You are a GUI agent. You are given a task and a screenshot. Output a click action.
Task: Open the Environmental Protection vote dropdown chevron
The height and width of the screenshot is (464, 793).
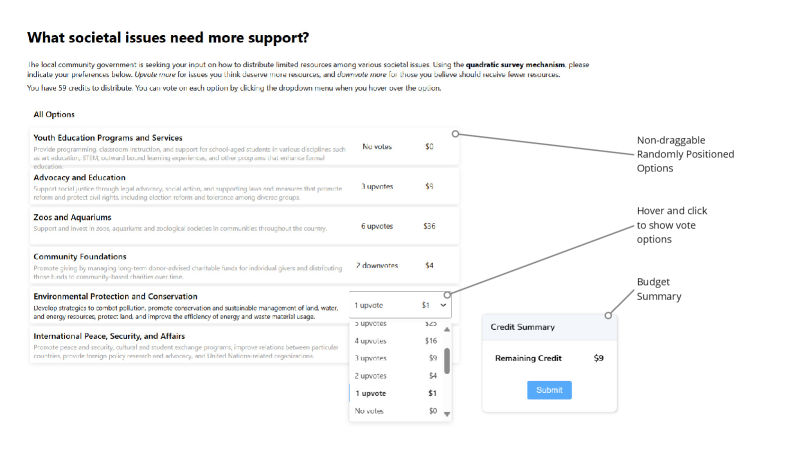coord(443,305)
